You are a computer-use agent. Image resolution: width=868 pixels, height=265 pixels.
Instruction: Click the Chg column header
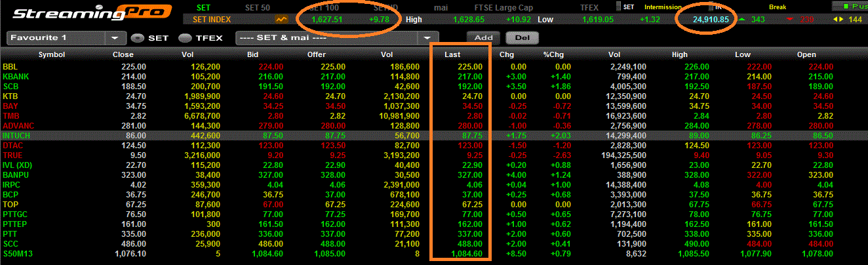click(x=507, y=55)
